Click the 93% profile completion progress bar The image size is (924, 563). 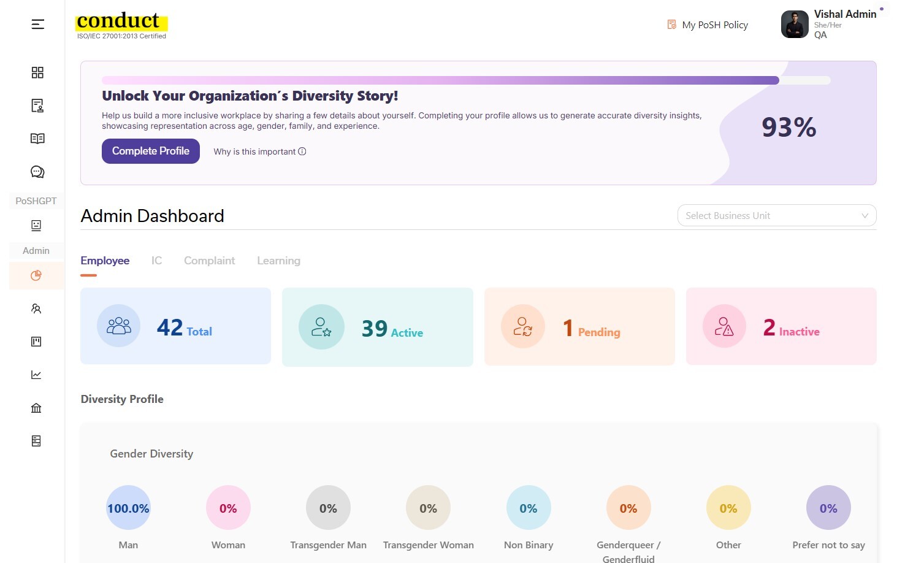pos(466,80)
